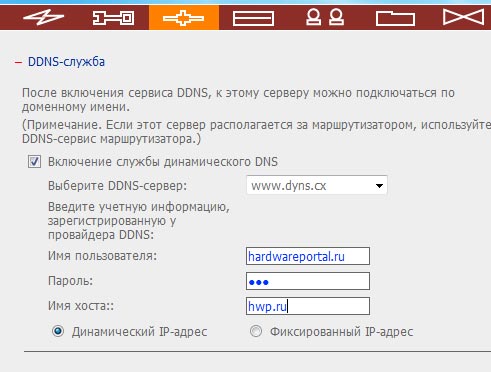Click the Примечание note paragraph
Viewport: 491px width, 372px height.
pos(256,132)
